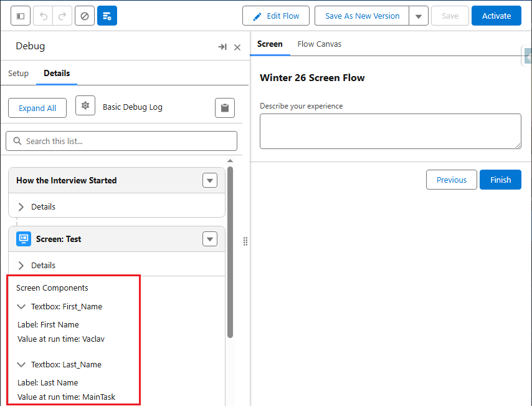Screen dimensions: 532x406
Task: Click the Edit Flow button
Action: 276,16
